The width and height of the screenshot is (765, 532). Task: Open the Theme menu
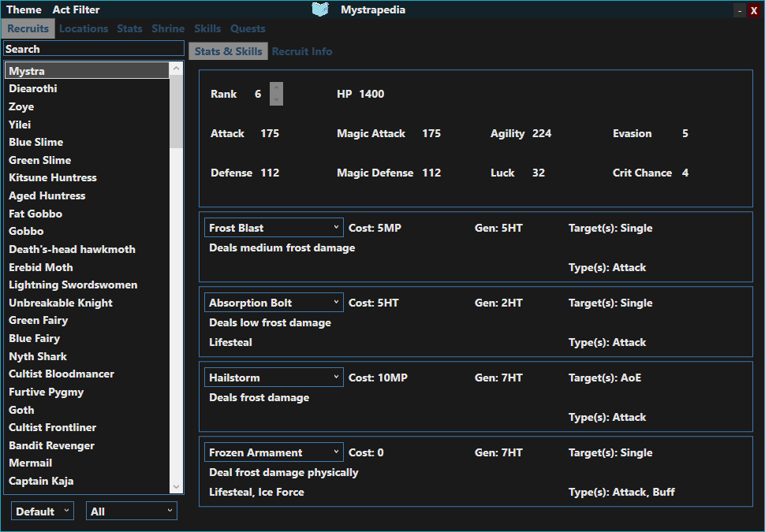[24, 9]
